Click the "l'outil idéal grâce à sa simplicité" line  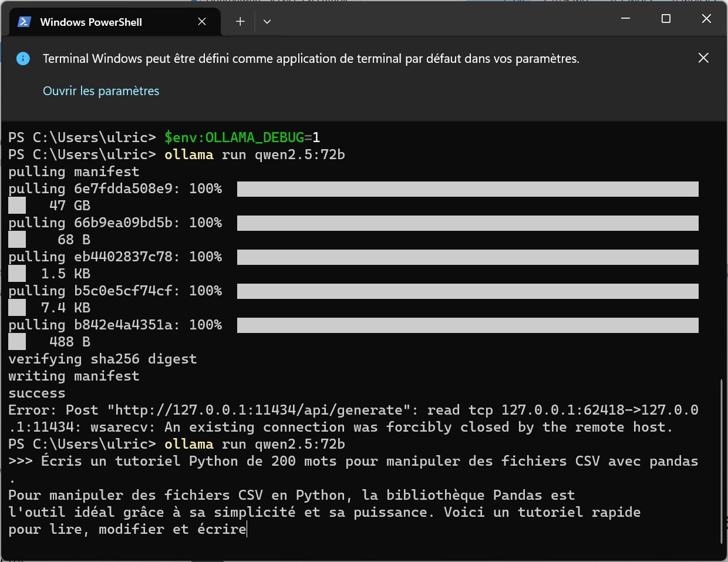point(324,512)
